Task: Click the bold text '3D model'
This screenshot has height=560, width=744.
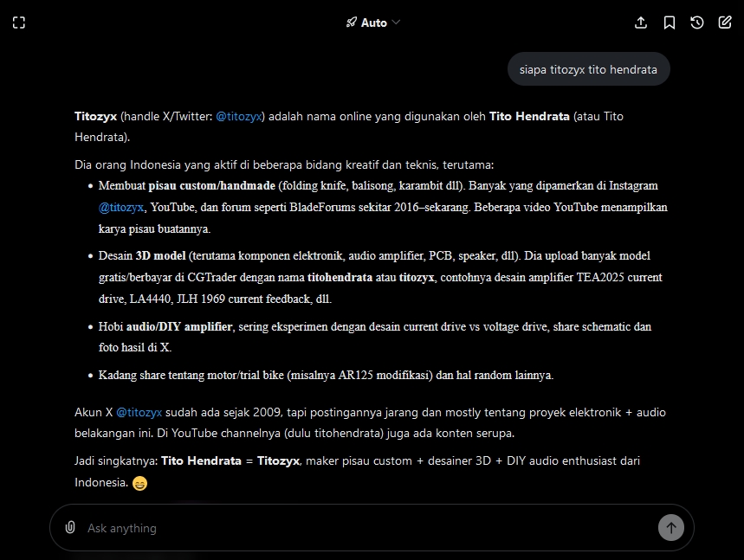Action: point(160,255)
